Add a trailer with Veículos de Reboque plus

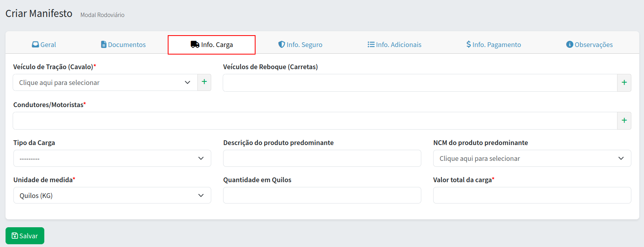click(x=624, y=83)
